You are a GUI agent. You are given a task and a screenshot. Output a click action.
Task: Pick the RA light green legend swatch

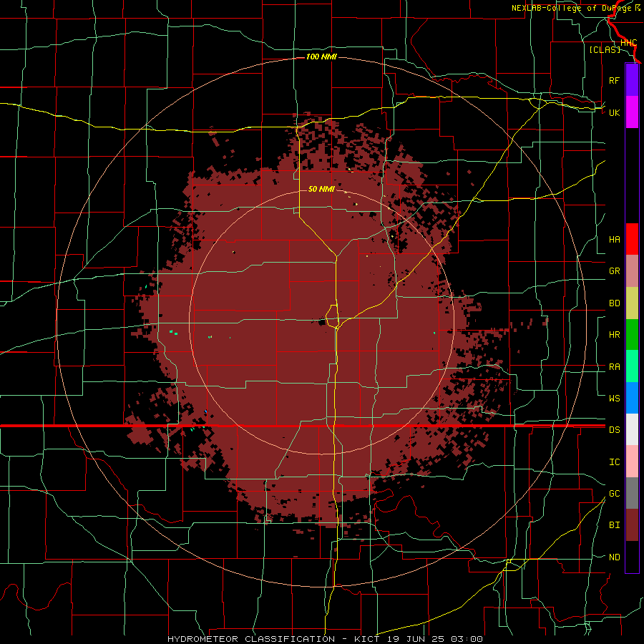632,366
